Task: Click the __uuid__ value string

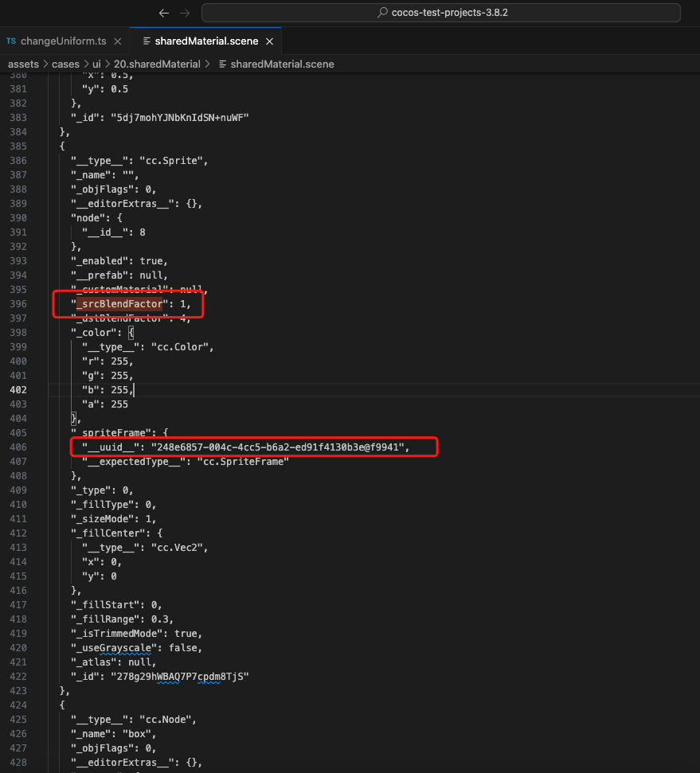Action: tap(280, 447)
